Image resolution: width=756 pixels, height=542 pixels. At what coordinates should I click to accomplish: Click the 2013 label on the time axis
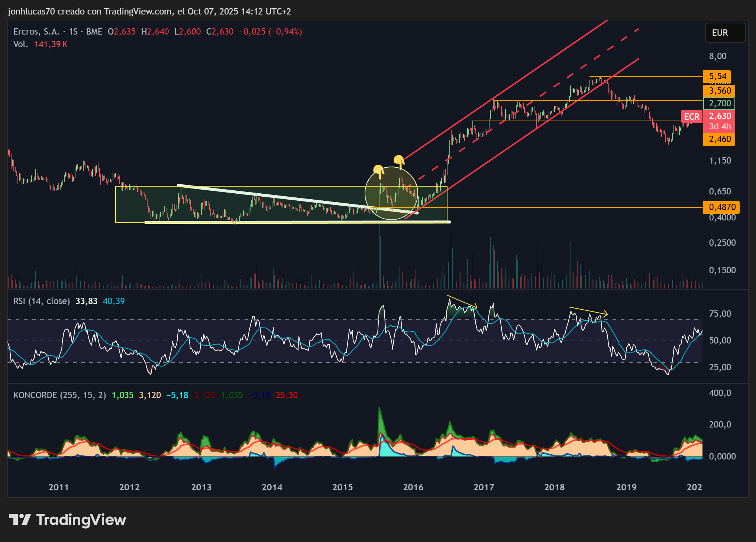[x=201, y=487]
